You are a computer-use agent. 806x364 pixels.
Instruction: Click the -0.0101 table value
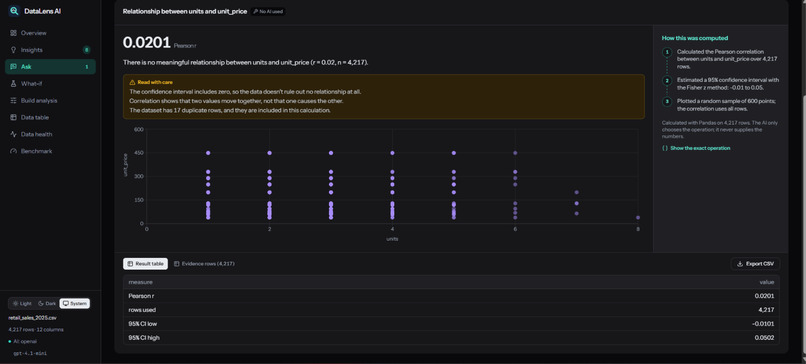coord(762,324)
